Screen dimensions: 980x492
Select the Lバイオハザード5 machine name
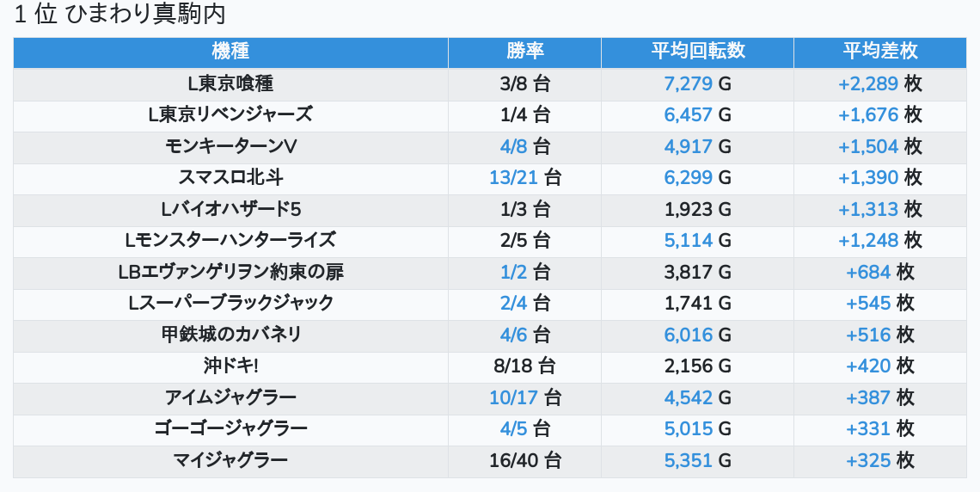click(230, 209)
